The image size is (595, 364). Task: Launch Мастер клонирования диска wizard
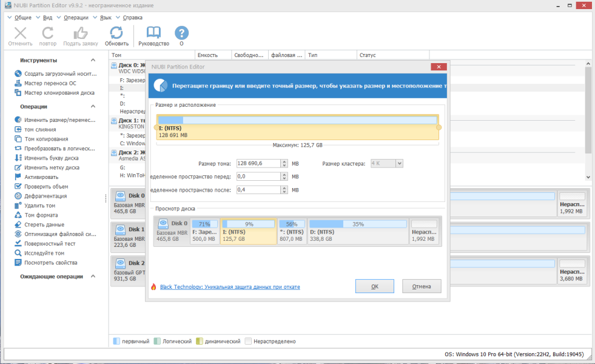pos(54,93)
